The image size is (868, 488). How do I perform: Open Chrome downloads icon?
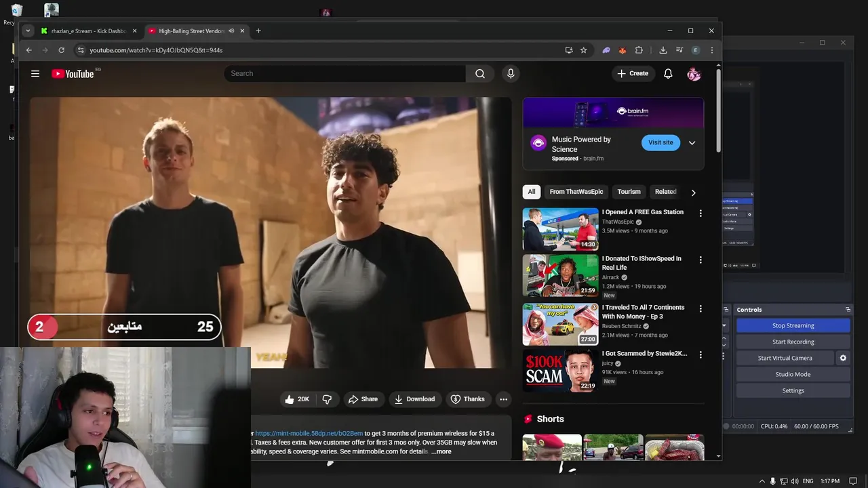click(663, 50)
